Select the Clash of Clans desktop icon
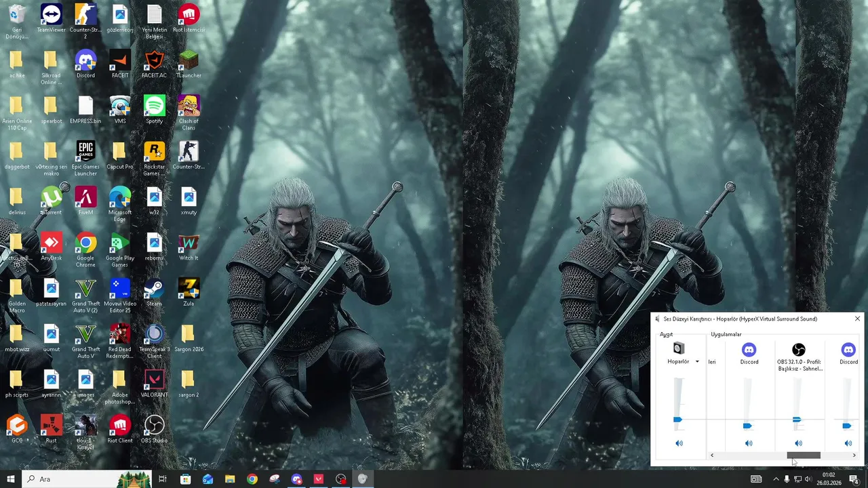Screen dimensions: 868x488 pos(189,113)
